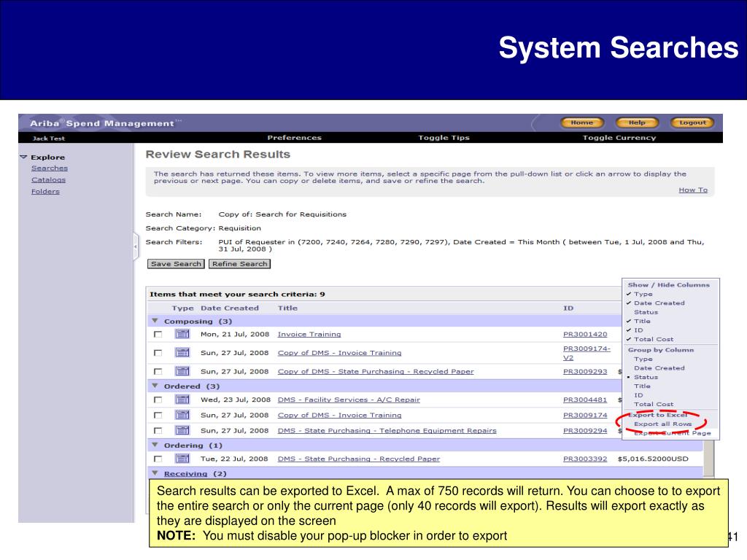Show Status column in Show/Hide Columns menu

pyautogui.click(x=646, y=312)
